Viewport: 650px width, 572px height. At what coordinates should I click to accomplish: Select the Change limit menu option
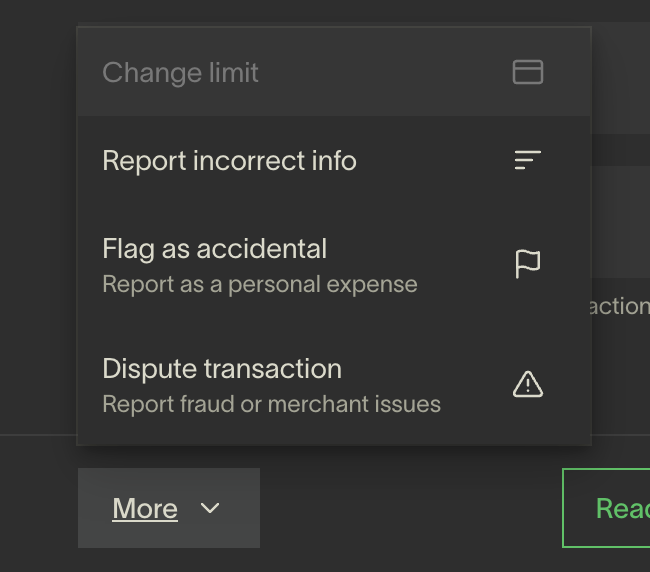coord(181,72)
